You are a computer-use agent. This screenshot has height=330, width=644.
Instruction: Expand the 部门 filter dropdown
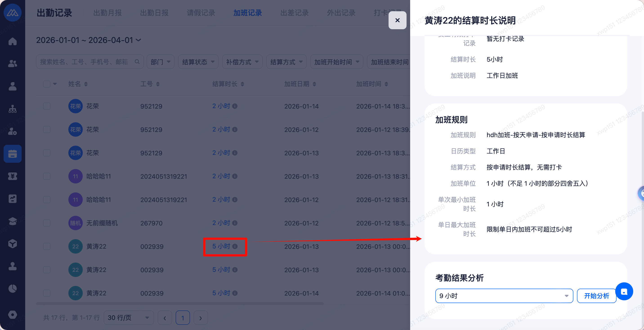point(160,62)
